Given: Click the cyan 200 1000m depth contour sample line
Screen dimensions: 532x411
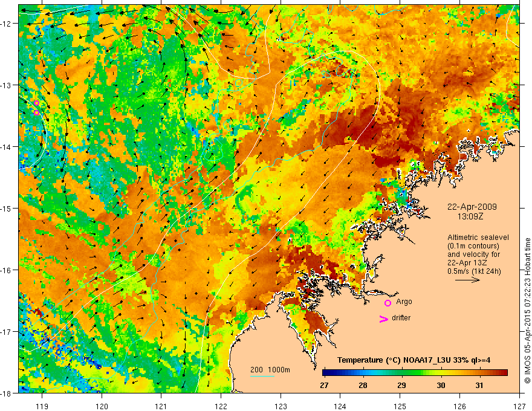Looking at the screenshot, I should pyautogui.click(x=262, y=376).
